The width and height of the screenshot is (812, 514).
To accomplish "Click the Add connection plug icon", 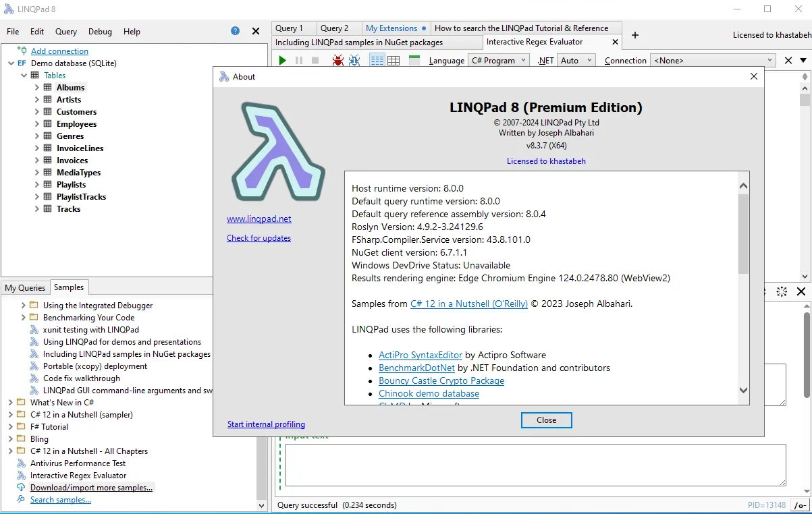I will (22, 51).
